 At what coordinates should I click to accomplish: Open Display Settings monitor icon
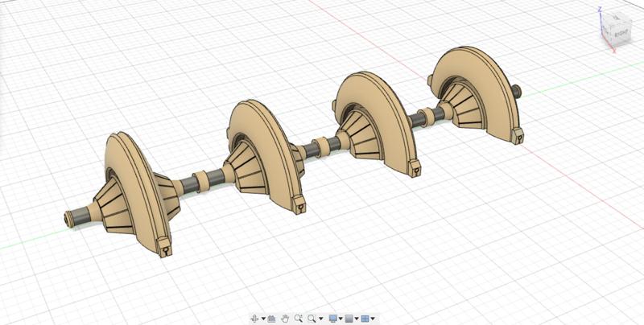(x=333, y=319)
